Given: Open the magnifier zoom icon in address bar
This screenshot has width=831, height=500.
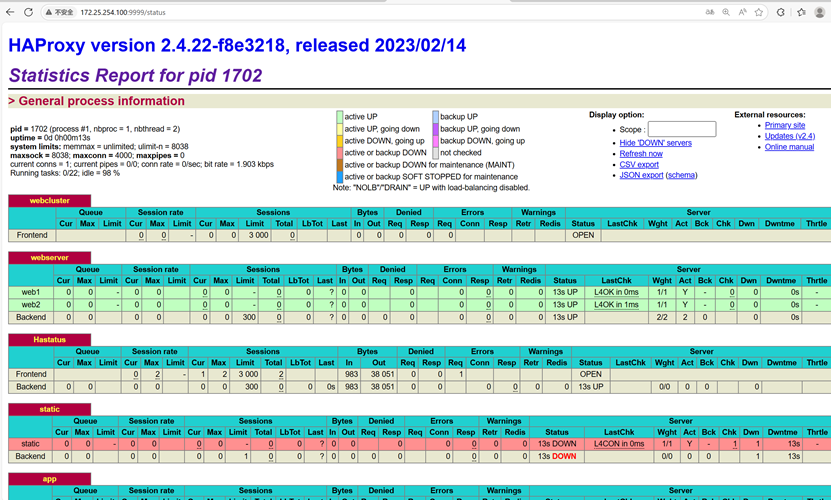Looking at the screenshot, I should (726, 12).
